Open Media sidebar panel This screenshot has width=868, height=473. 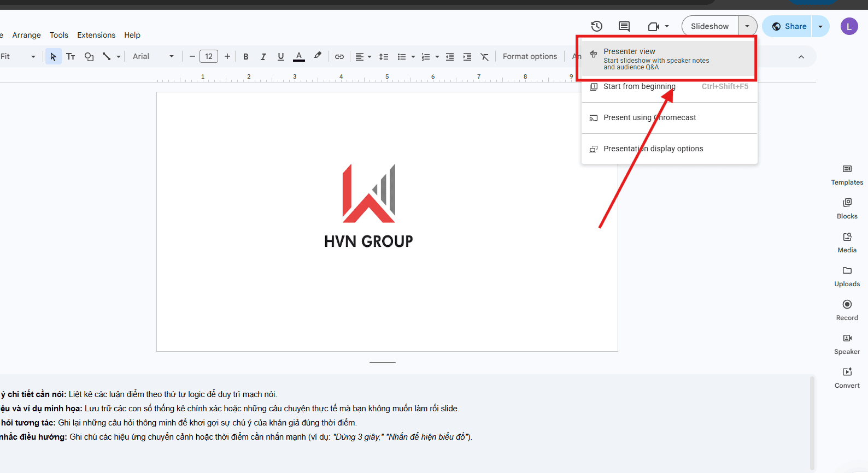click(x=847, y=243)
